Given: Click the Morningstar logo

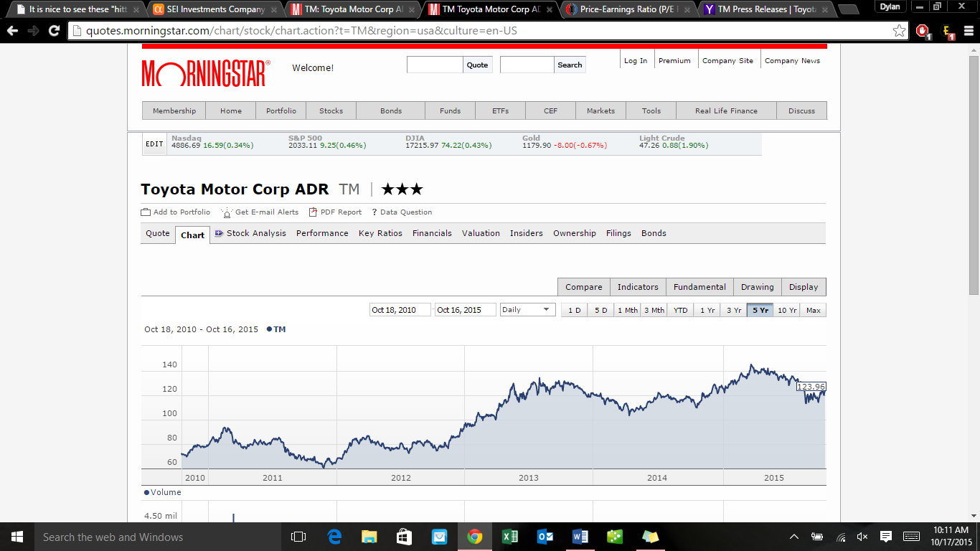Looking at the screenshot, I should click(x=206, y=73).
